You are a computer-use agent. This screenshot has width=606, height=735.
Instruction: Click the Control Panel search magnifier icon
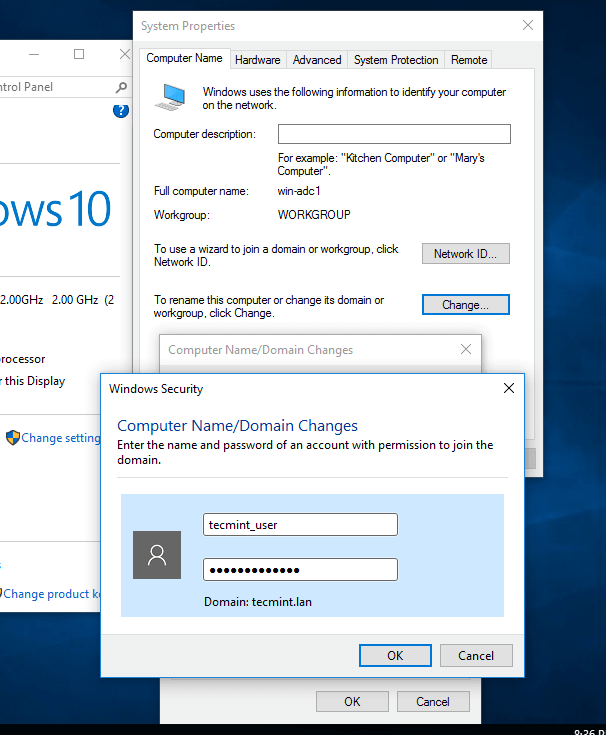(121, 87)
